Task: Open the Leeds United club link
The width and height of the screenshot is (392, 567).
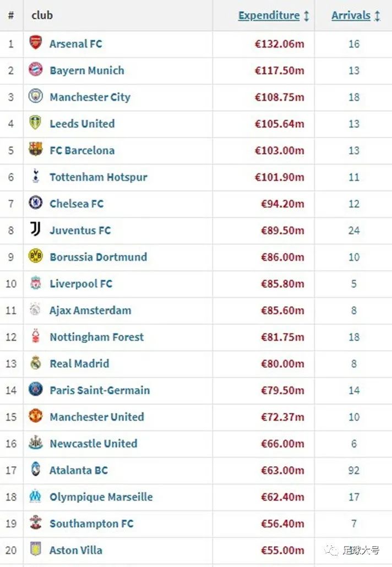Action: [82, 123]
